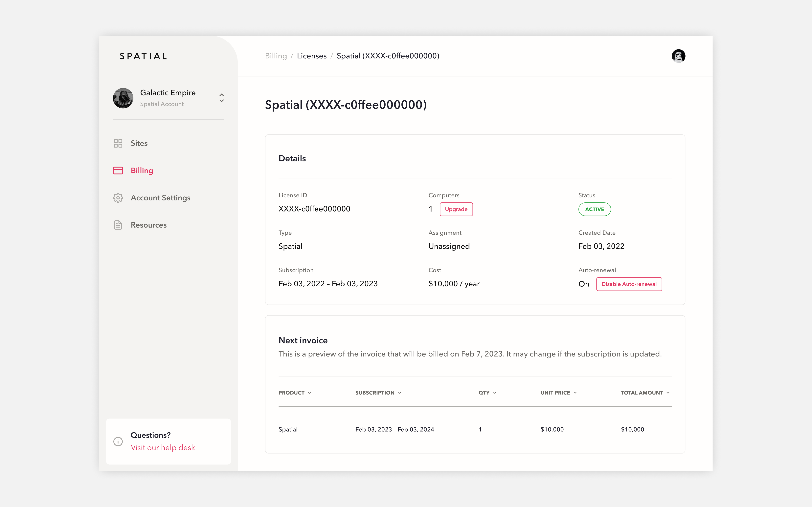The height and width of the screenshot is (507, 812).
Task: Click the SPATIAL logo
Action: click(143, 56)
